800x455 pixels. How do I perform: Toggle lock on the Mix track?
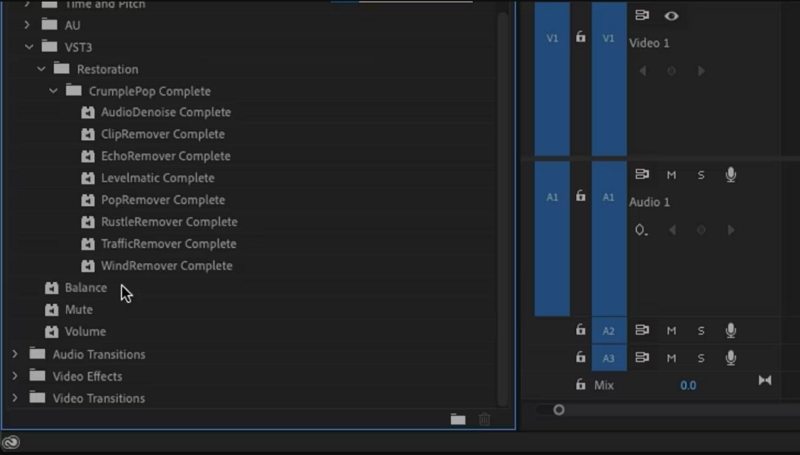coord(581,384)
